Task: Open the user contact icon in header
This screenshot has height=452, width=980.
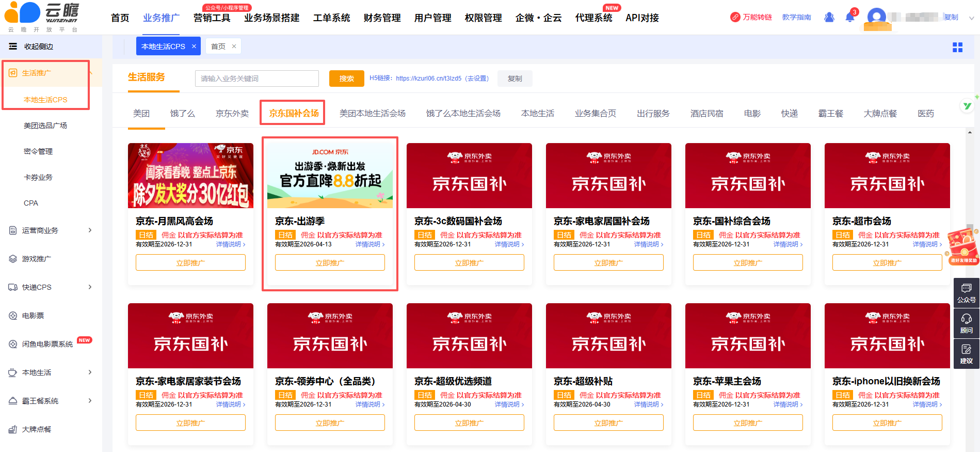Action: pyautogui.click(x=829, y=18)
